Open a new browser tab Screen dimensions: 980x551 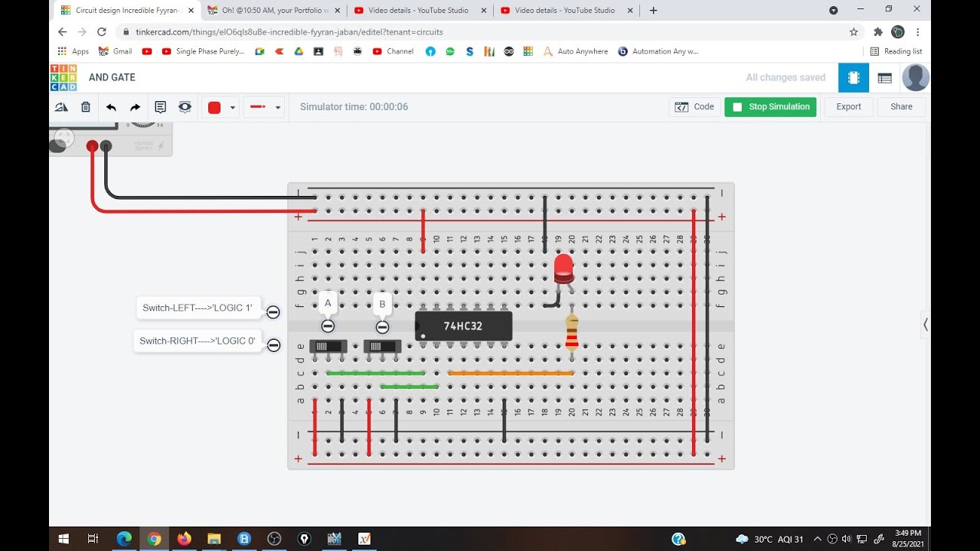click(x=653, y=11)
